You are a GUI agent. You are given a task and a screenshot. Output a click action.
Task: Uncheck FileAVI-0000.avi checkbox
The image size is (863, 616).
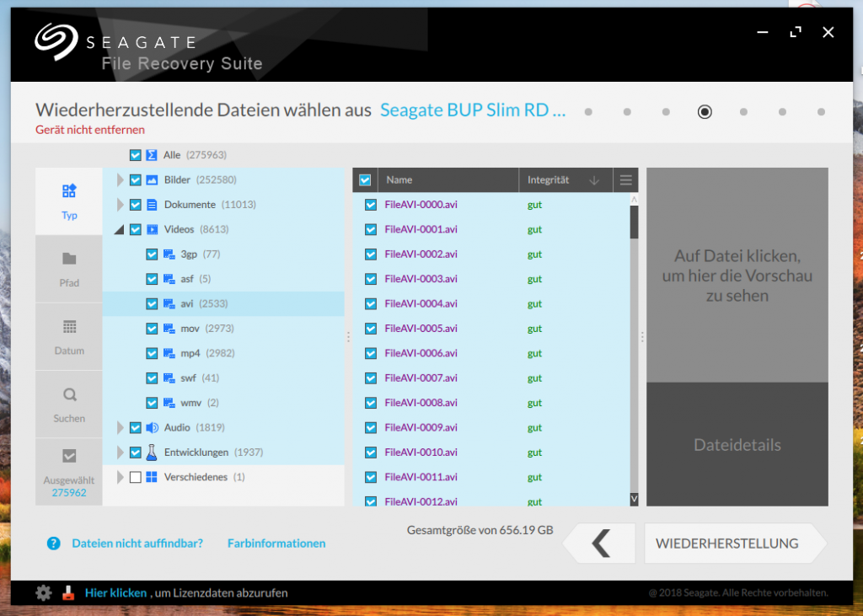click(x=371, y=205)
